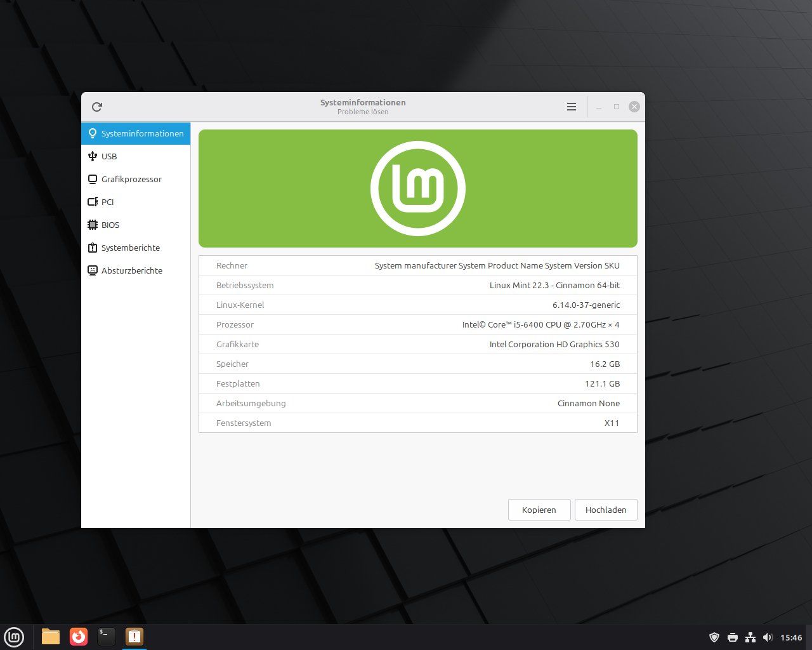Open the shield update manager tray icon

tap(714, 637)
